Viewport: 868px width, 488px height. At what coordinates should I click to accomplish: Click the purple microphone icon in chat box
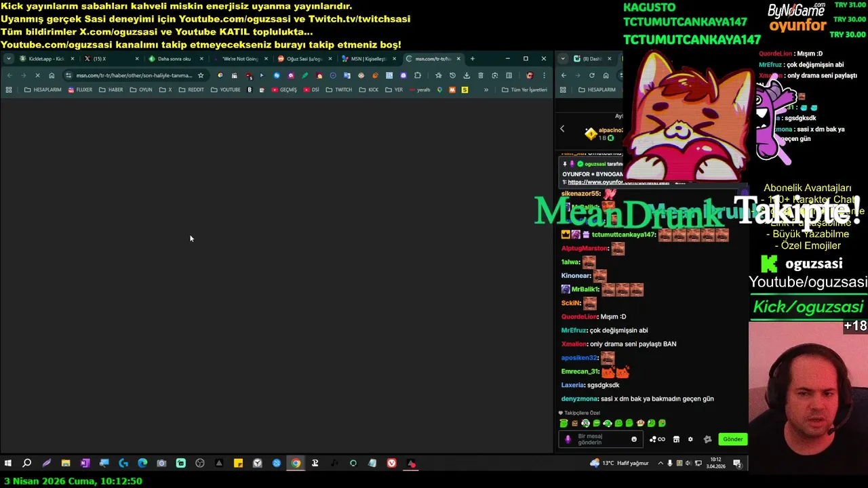pyautogui.click(x=568, y=439)
